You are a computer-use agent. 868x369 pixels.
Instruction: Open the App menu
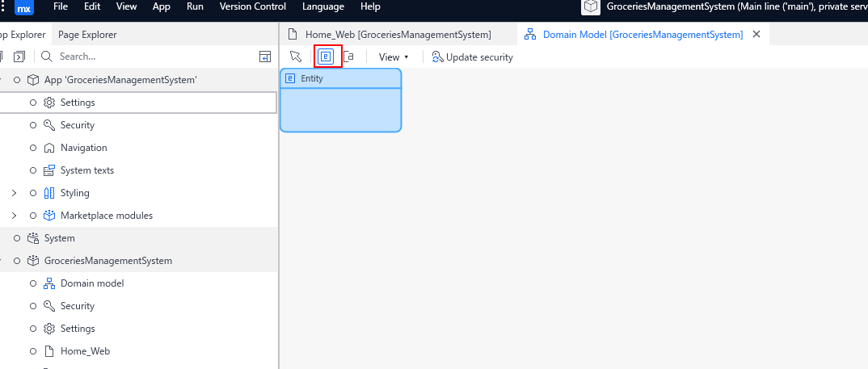tap(162, 6)
